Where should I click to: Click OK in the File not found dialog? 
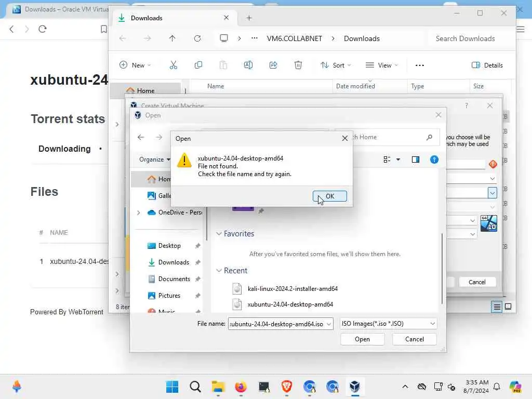[x=329, y=196]
